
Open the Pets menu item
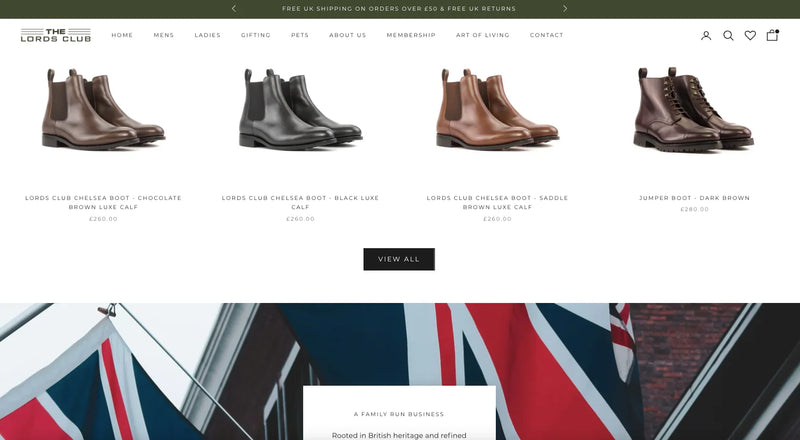click(x=300, y=35)
